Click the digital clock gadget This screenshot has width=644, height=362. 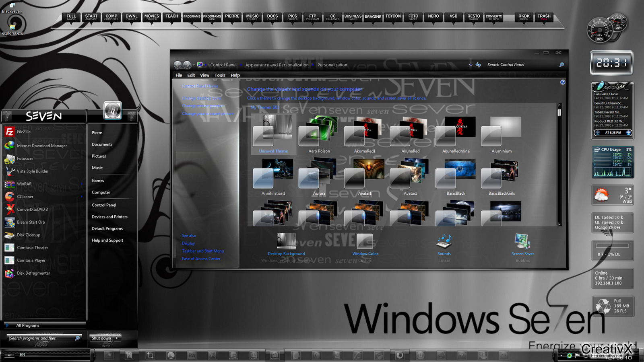[x=611, y=63]
